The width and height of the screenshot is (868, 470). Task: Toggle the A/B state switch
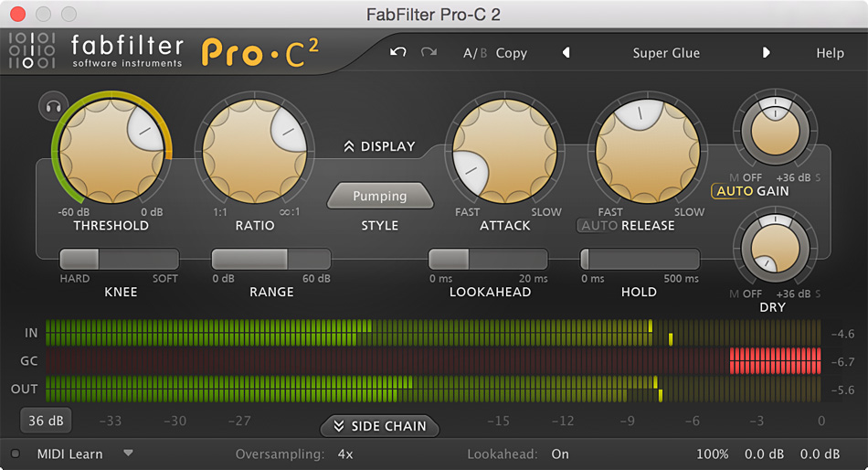475,53
